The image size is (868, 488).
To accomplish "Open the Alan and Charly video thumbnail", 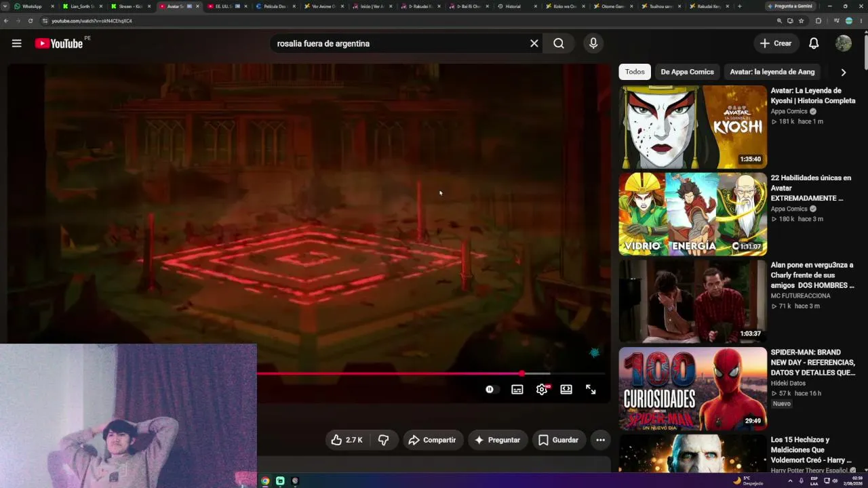I will coord(693,302).
